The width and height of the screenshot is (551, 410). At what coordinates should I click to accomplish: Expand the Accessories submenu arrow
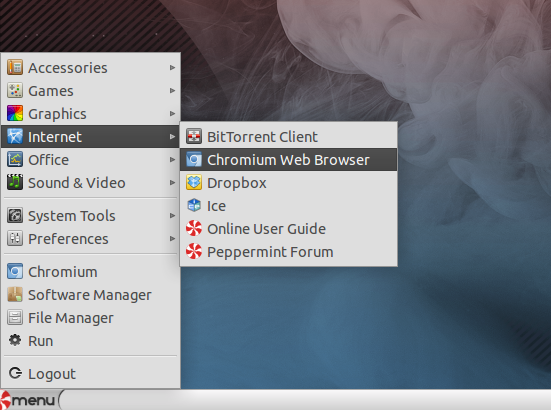(x=172, y=67)
